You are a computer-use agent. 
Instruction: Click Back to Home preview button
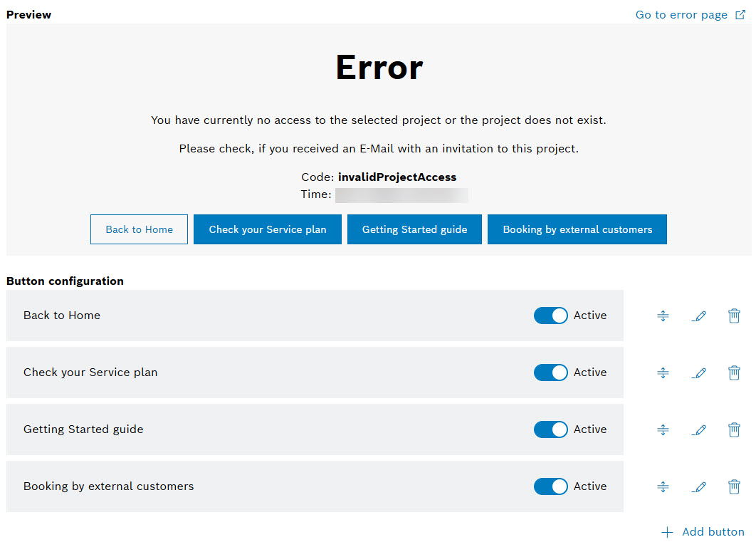pyautogui.click(x=139, y=229)
